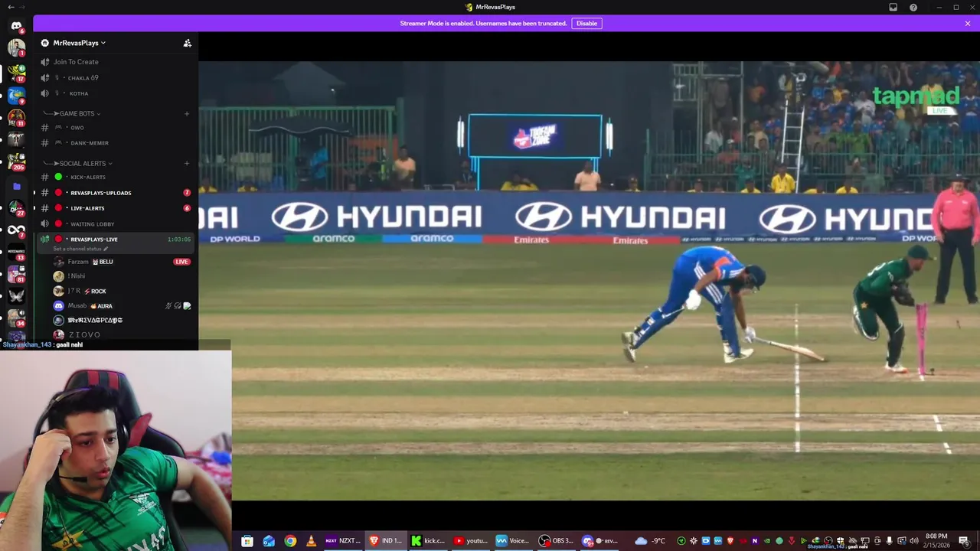Open the server icon with 81 badge

click(x=16, y=273)
